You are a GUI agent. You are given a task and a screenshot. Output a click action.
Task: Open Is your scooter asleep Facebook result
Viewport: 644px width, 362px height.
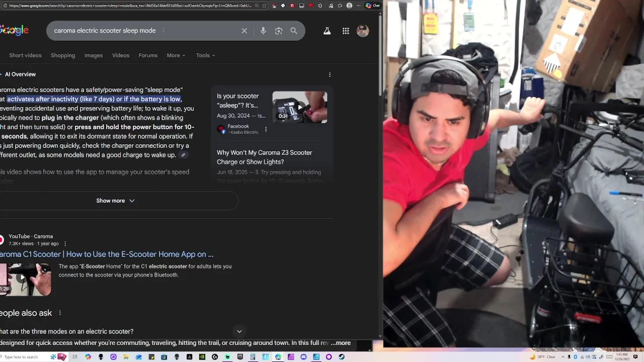pyautogui.click(x=237, y=101)
